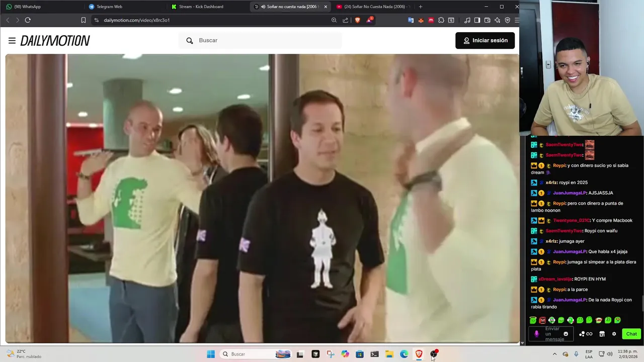Screen dimensions: 644x362
Task: Open site info icon before URL
Action: point(97,20)
